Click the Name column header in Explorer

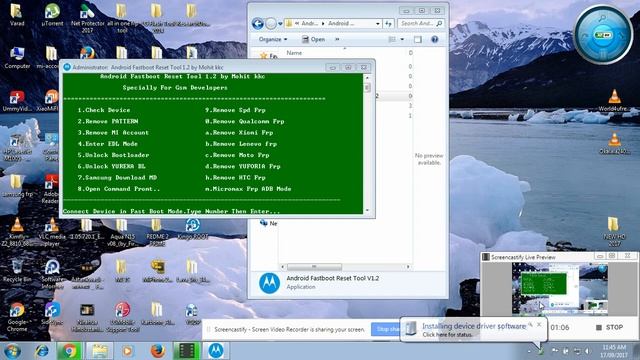coord(294,53)
